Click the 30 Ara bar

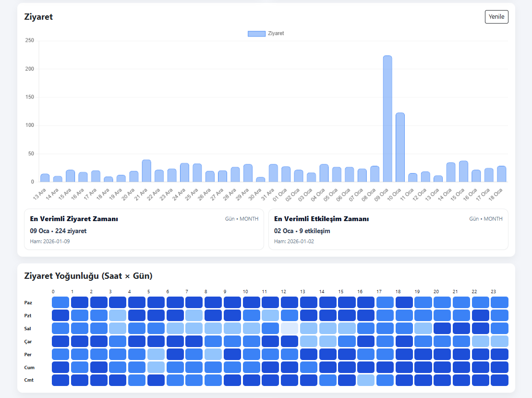pos(261,180)
